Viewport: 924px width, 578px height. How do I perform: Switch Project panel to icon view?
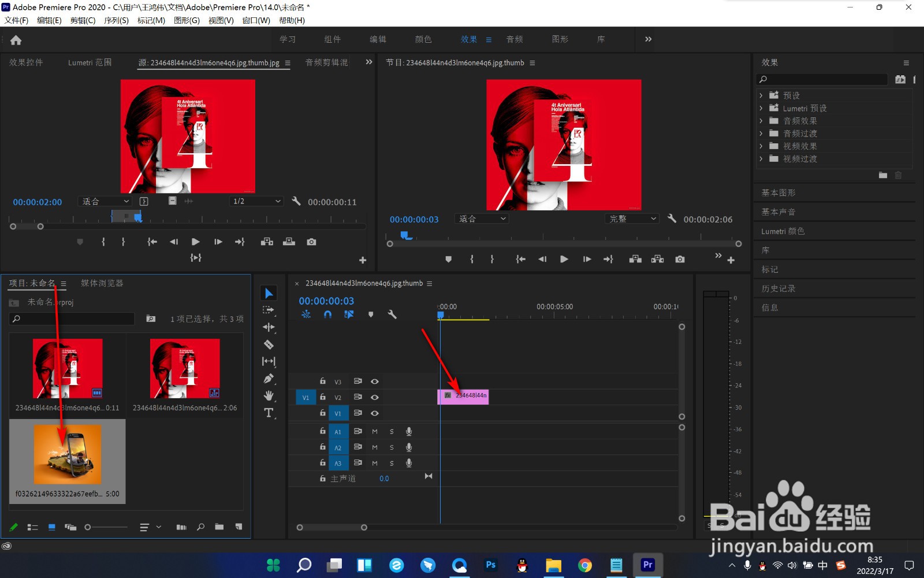pos(52,527)
